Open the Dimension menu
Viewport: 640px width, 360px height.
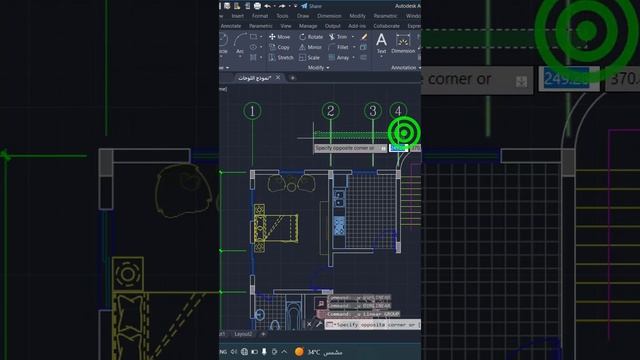329,16
